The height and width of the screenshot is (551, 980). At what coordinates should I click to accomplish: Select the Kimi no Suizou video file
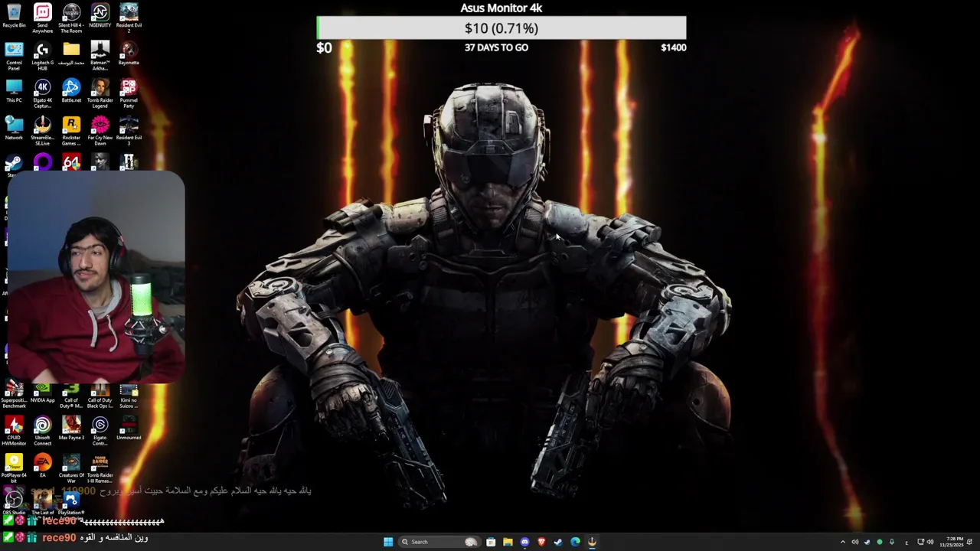[129, 396]
